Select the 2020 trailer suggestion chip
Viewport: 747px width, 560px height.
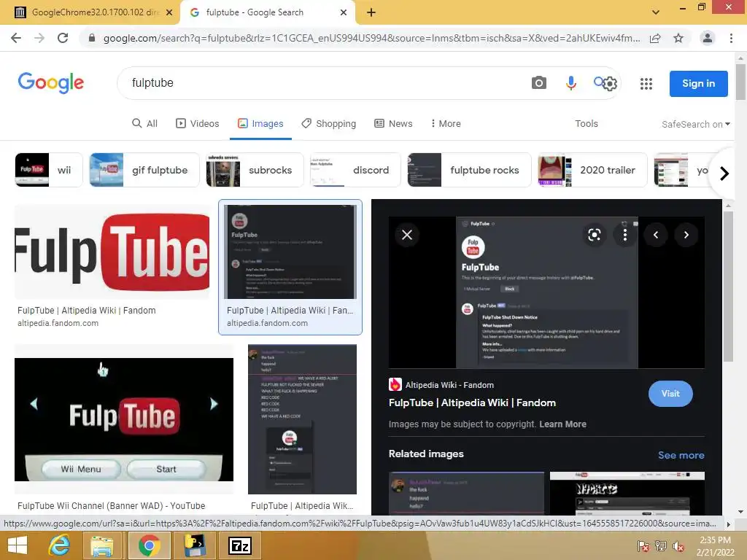pos(592,170)
